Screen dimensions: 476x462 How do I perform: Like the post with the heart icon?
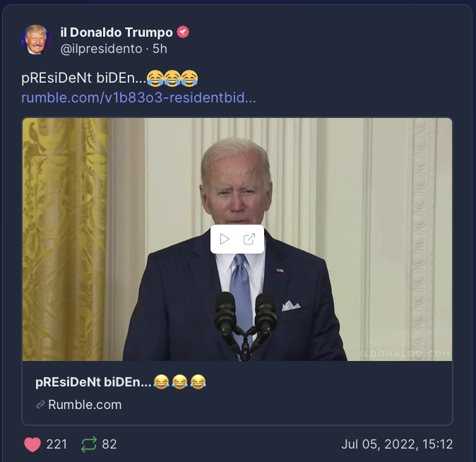(x=32, y=444)
